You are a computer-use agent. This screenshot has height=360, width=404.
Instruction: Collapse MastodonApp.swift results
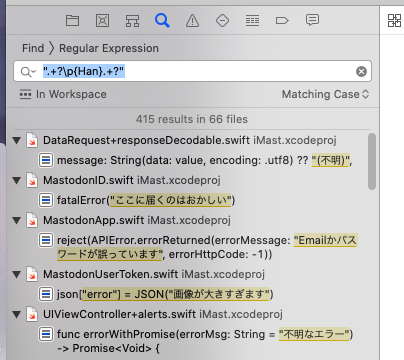tap(17, 220)
